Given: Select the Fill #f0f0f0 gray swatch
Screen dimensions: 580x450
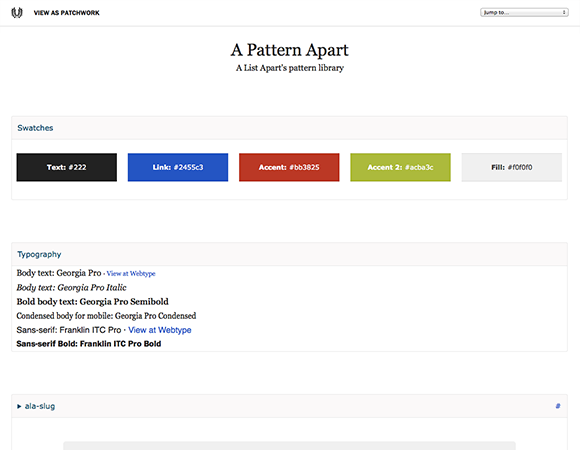Looking at the screenshot, I should (512, 167).
